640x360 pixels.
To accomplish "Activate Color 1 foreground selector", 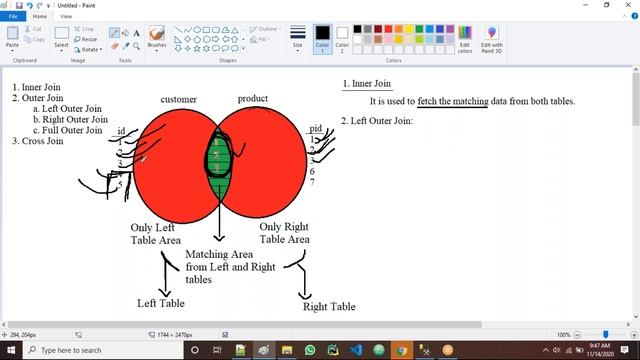I will click(x=322, y=39).
